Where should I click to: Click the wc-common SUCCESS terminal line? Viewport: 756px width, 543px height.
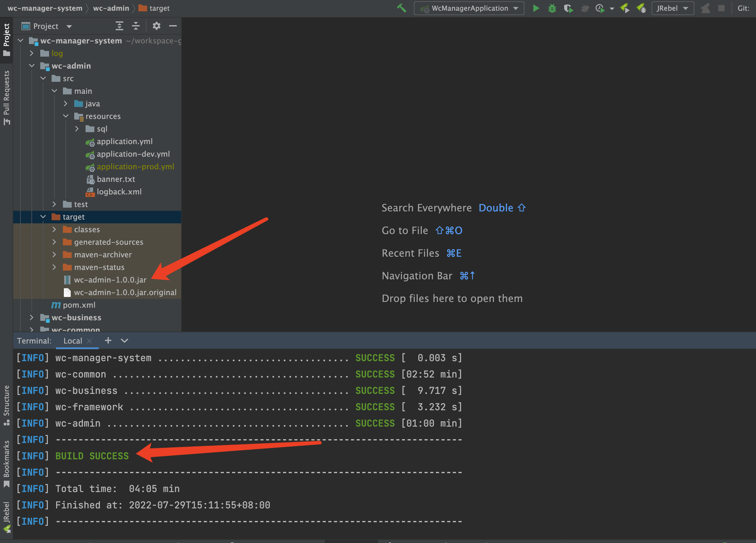[x=239, y=374]
